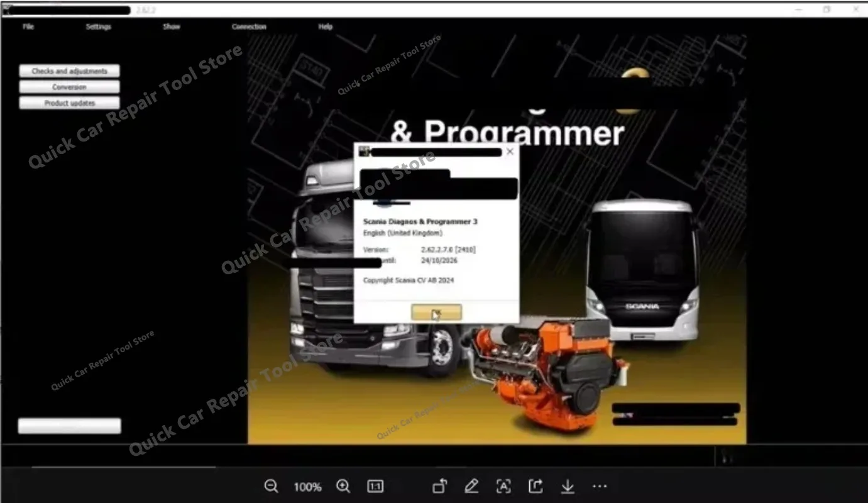Open the Settings menu
This screenshot has height=503, width=868.
[99, 26]
